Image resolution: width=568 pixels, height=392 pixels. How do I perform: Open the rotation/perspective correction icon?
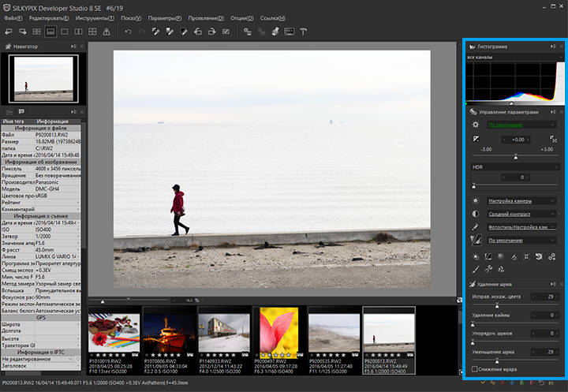click(x=539, y=256)
